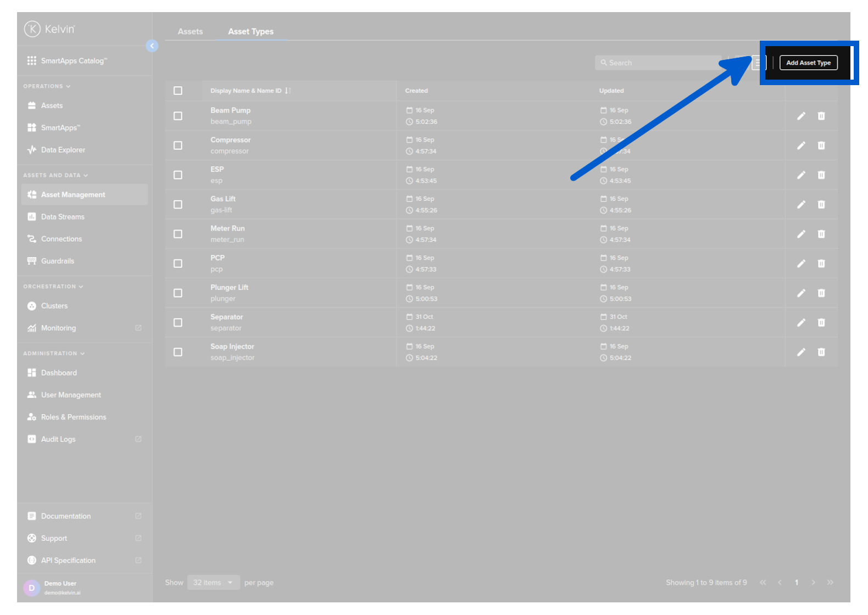The image size is (868, 615).
Task: Tick the checkbox for ESP row
Action: pos(178,175)
